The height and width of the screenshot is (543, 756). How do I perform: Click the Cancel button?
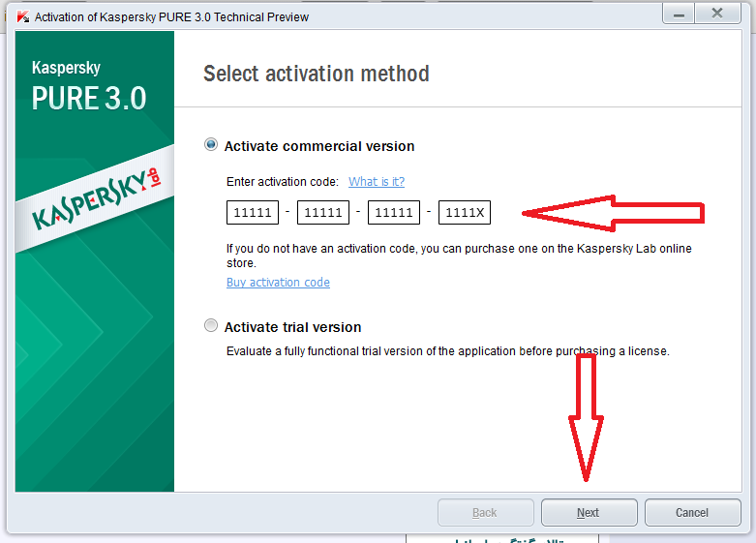[x=692, y=512]
